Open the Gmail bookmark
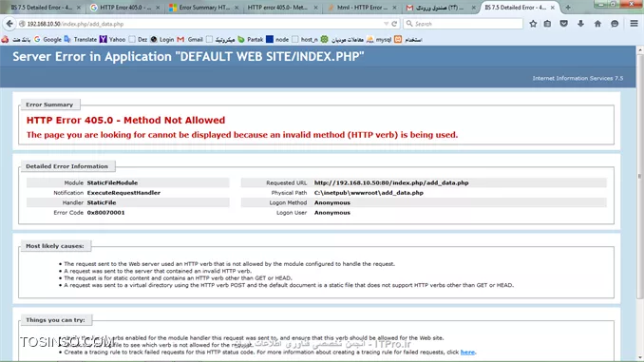Image resolution: width=644 pixels, height=362 pixels. click(x=190, y=40)
